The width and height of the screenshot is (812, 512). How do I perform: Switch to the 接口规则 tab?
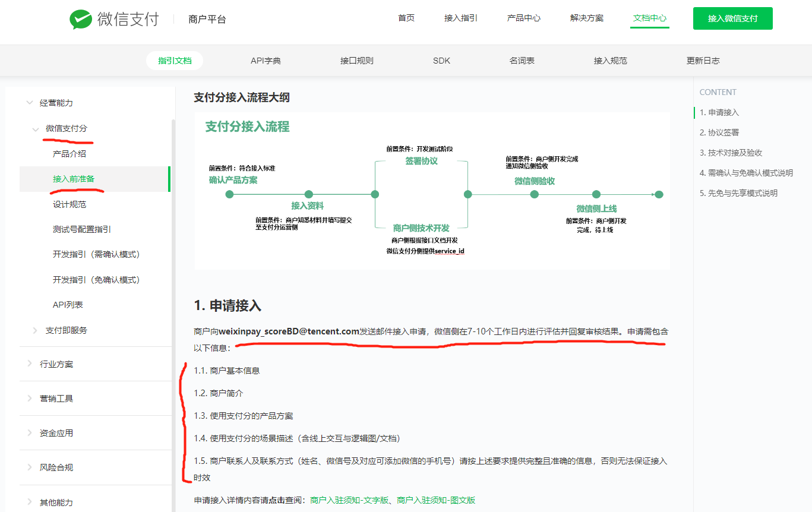coord(357,61)
